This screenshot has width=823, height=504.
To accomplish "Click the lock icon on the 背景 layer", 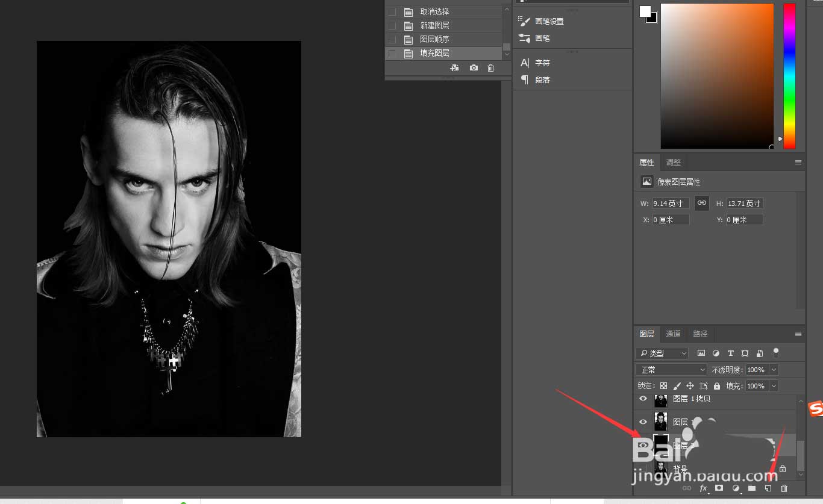I will 783,468.
